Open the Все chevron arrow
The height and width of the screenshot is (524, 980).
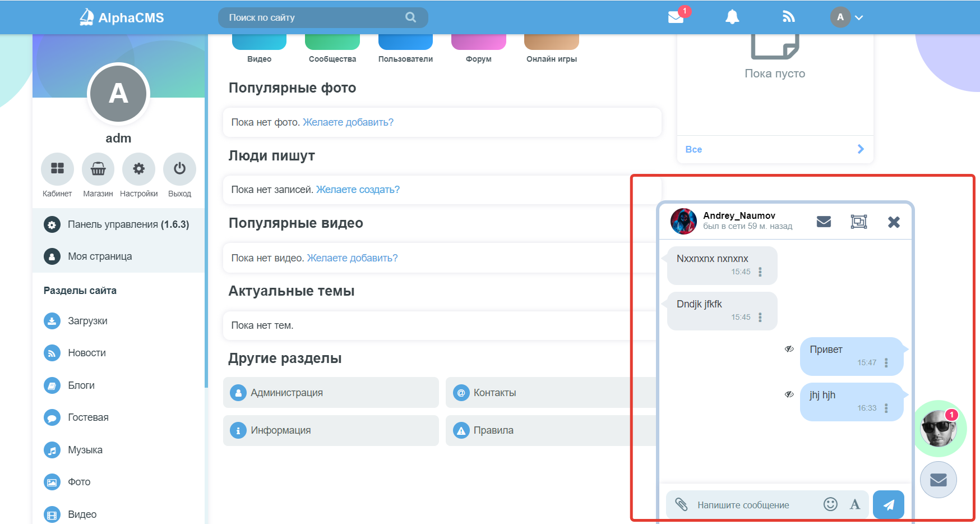(861, 149)
